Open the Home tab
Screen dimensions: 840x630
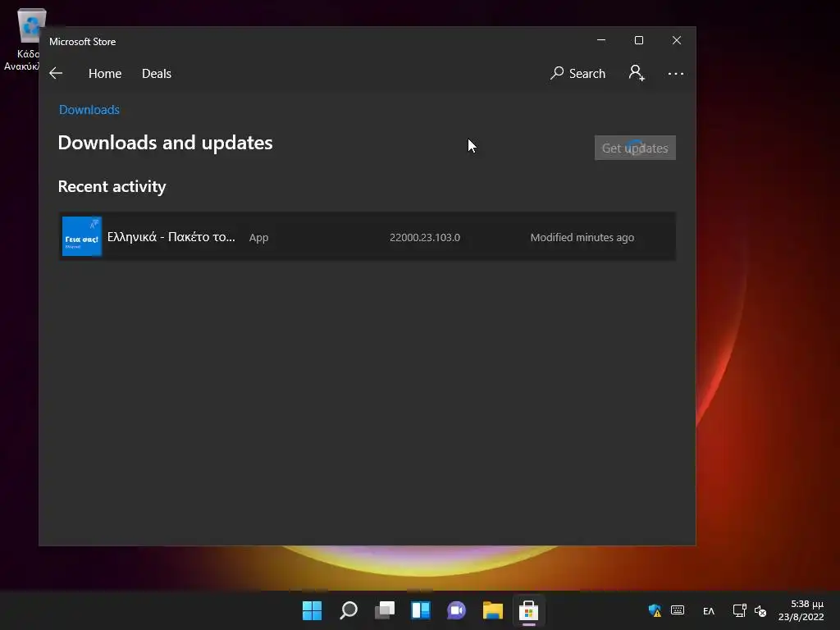pos(105,73)
